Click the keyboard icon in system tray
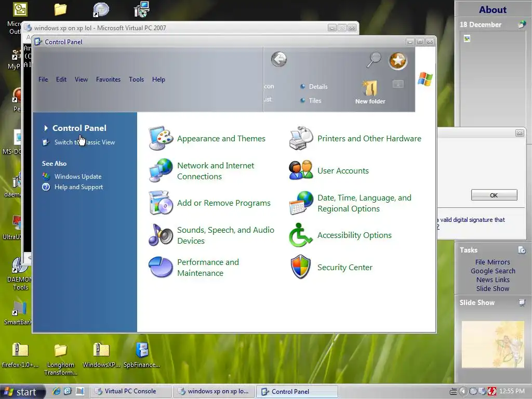 (x=453, y=392)
